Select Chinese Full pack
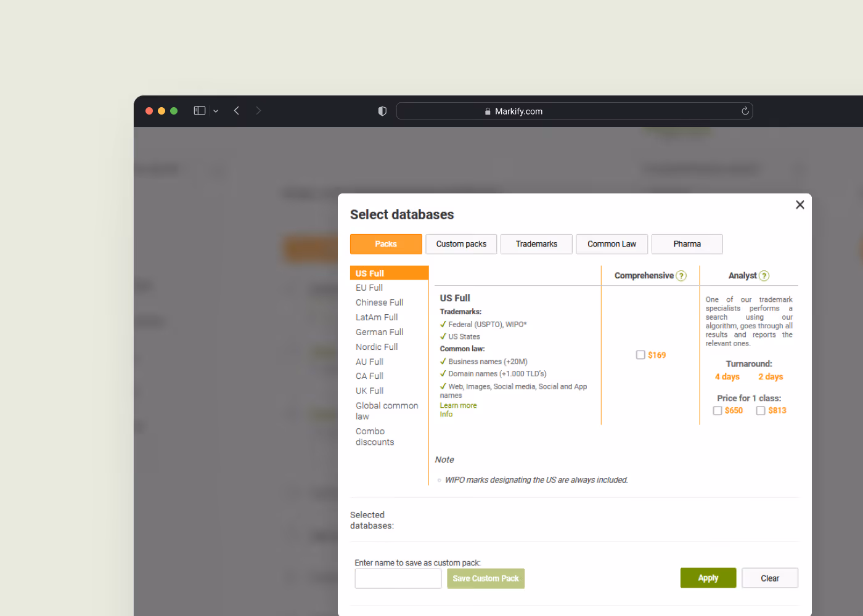The image size is (863, 616). tap(379, 302)
